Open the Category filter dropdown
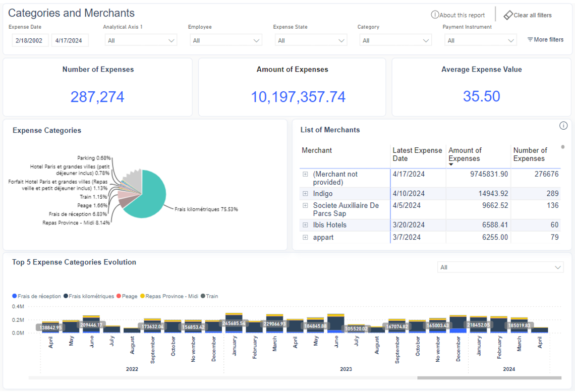 (x=395, y=40)
